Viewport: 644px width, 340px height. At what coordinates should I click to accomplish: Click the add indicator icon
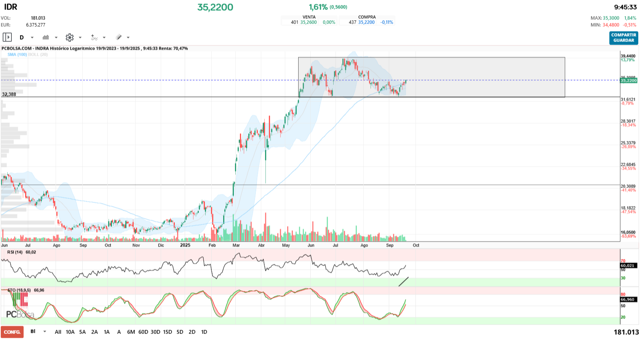(94, 37)
